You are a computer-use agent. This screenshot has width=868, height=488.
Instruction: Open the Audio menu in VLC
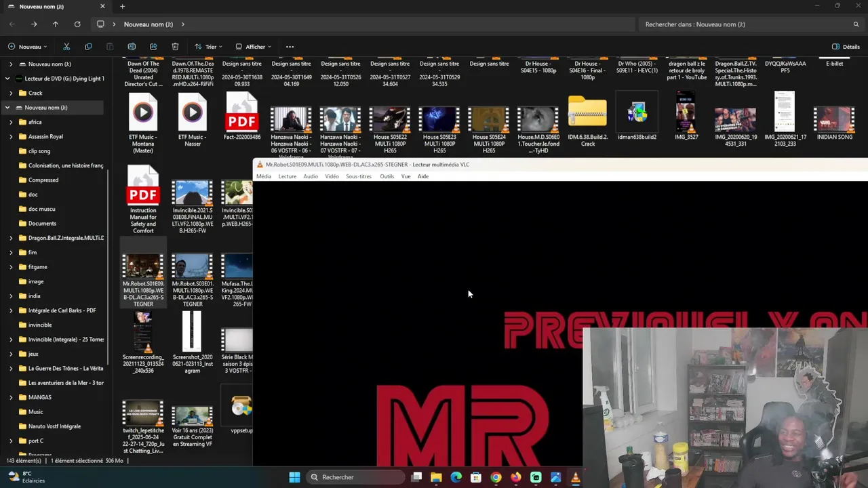point(311,176)
